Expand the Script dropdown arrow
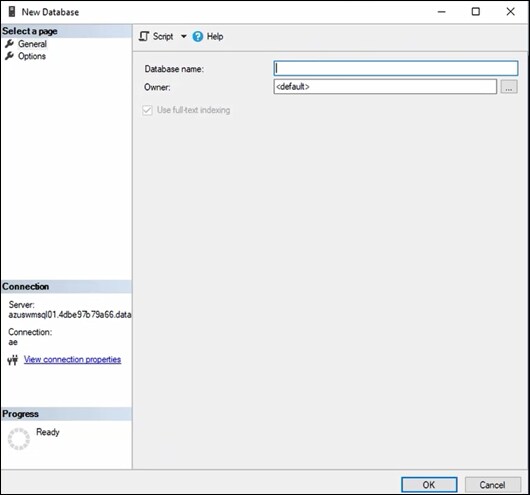 tap(184, 36)
